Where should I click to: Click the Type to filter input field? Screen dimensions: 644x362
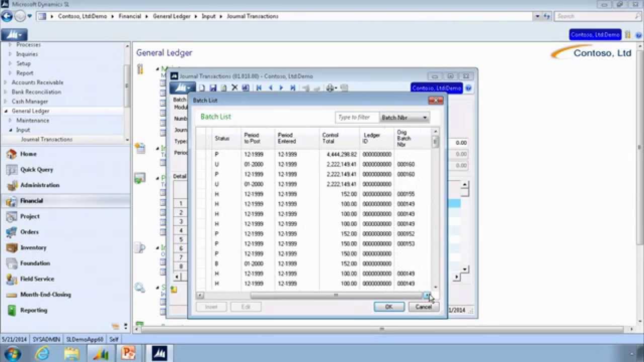357,117
